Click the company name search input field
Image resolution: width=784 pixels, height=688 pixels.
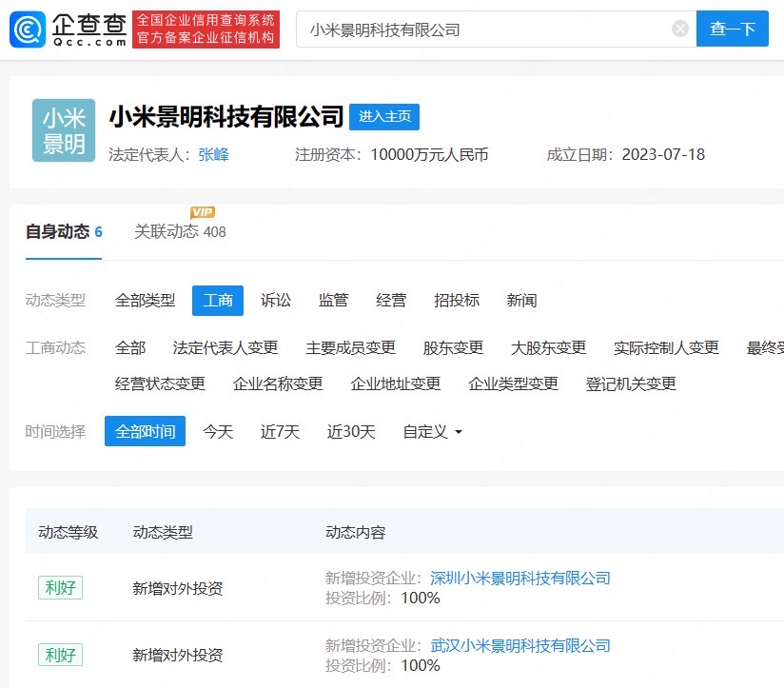487,29
